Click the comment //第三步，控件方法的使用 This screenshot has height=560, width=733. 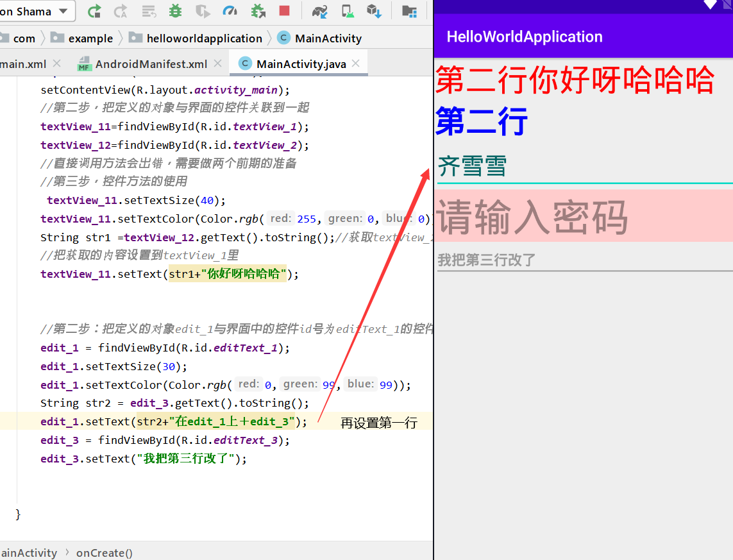pos(114,182)
